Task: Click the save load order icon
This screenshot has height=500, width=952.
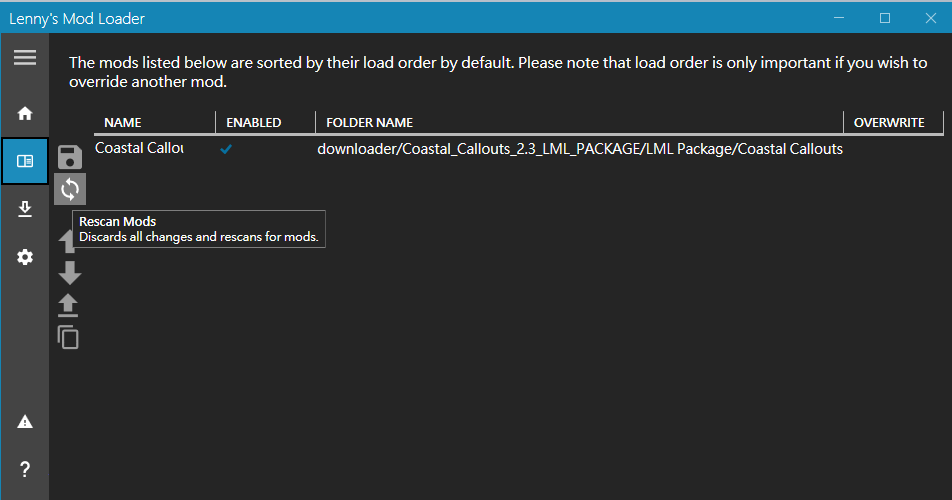Action: coord(69,157)
